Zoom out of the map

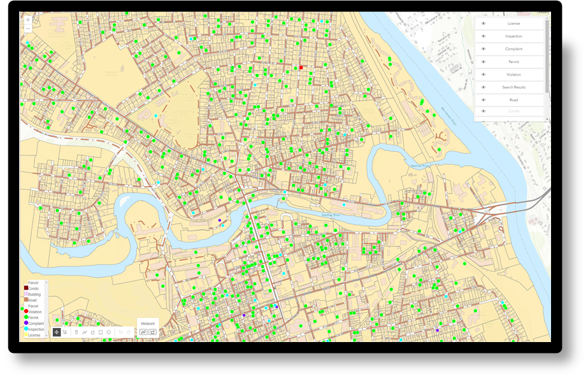tap(28, 29)
